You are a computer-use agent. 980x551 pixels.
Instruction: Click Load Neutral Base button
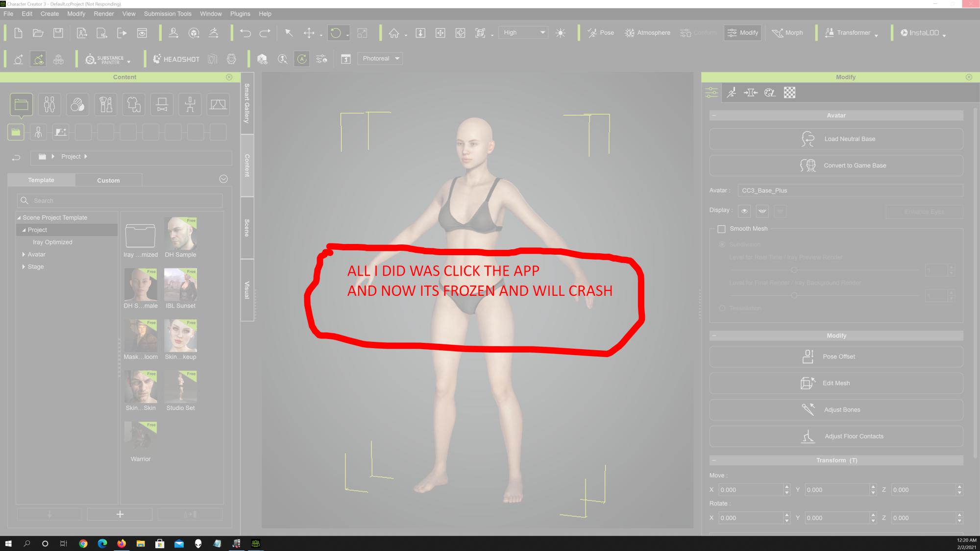836,139
